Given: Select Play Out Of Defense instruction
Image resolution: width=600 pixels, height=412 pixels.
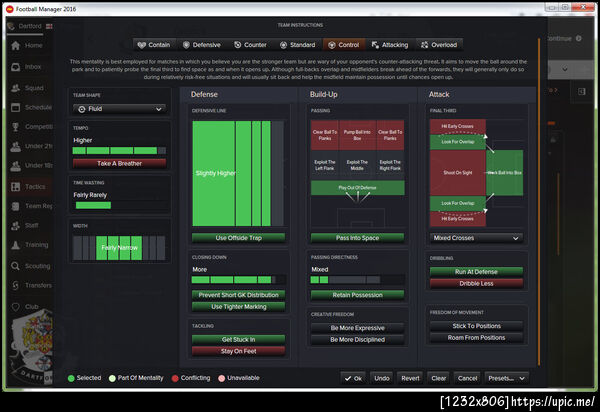Looking at the screenshot, I should (357, 188).
